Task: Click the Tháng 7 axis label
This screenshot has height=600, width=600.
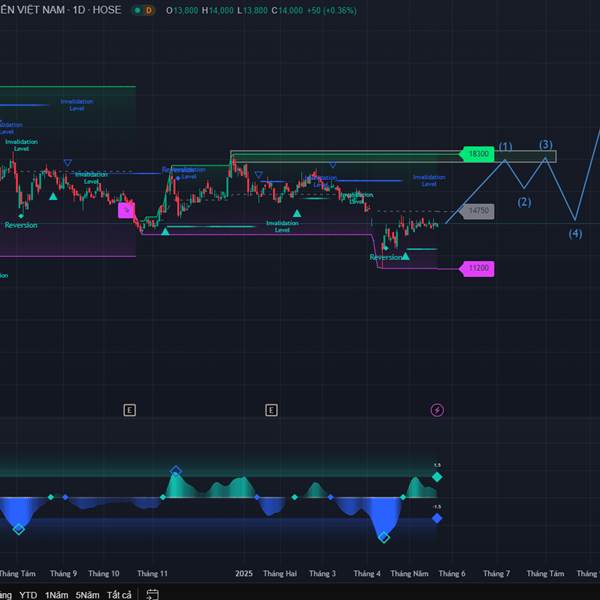Action: pos(496,573)
